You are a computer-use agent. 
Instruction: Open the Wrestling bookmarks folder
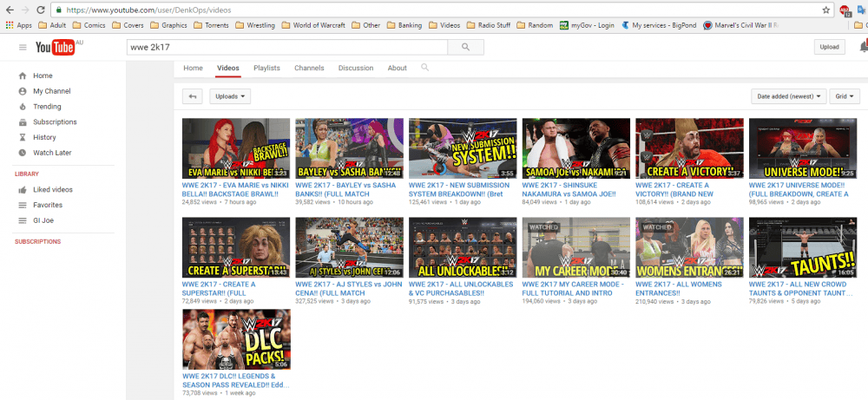tap(254, 25)
